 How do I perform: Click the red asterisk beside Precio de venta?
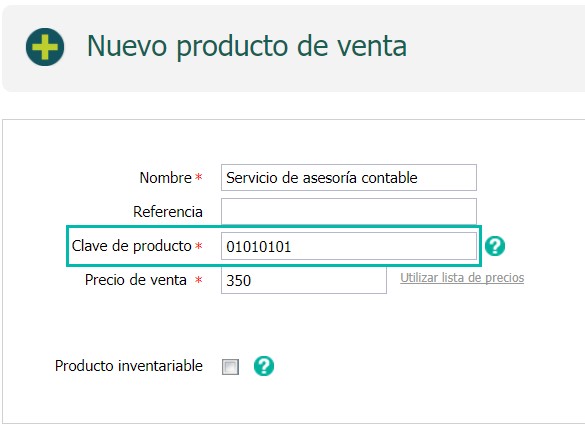pos(198,279)
